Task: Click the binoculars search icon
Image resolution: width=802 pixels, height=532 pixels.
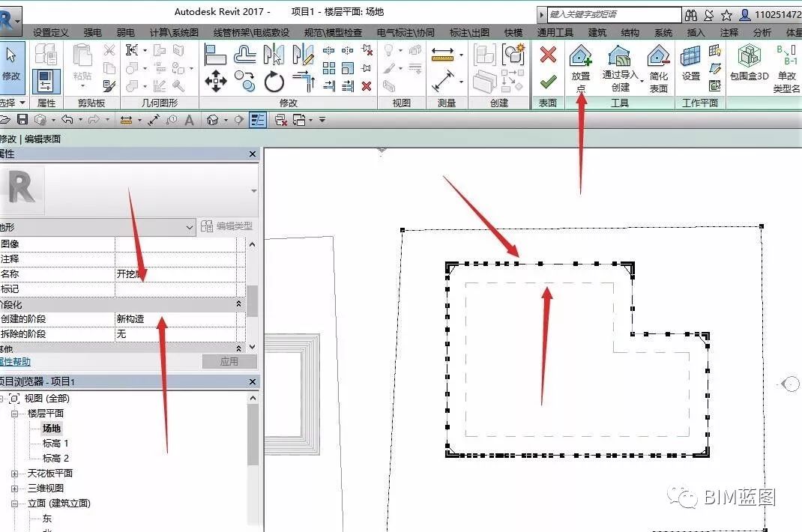Action: pyautogui.click(x=690, y=15)
